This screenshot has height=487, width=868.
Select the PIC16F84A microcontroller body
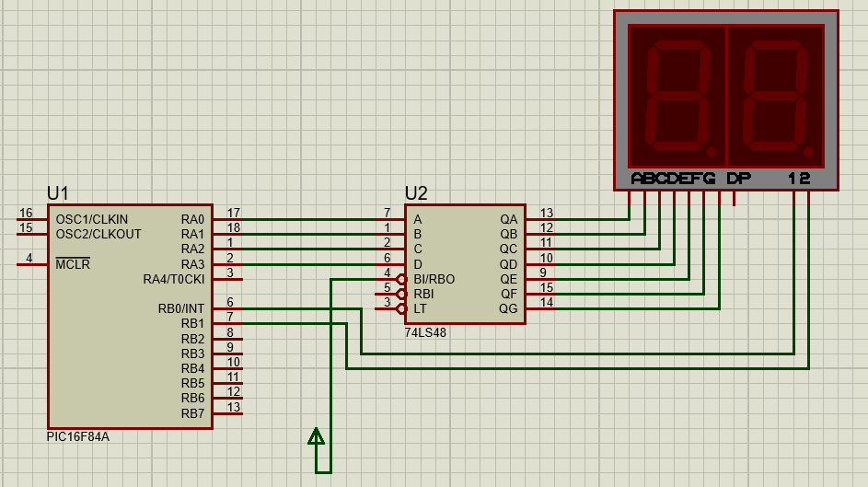pos(130,317)
